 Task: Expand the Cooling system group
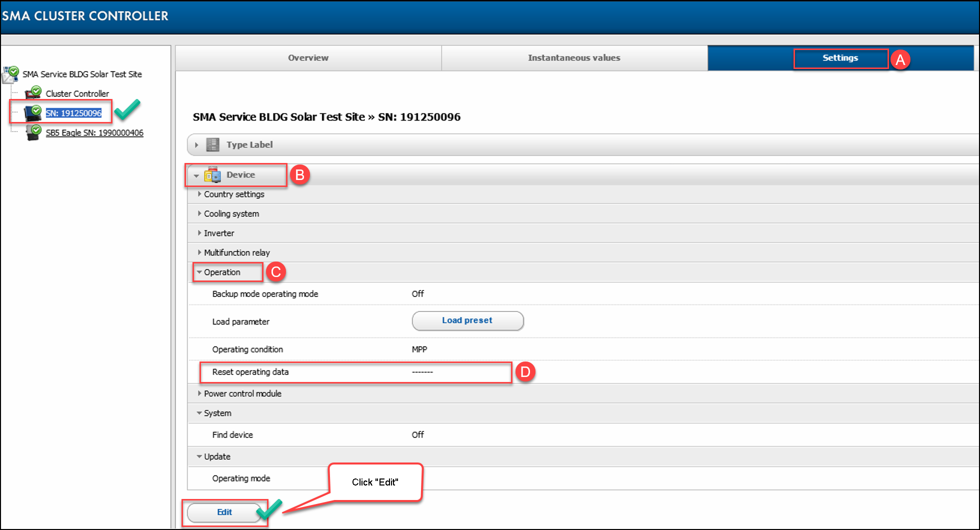point(199,213)
